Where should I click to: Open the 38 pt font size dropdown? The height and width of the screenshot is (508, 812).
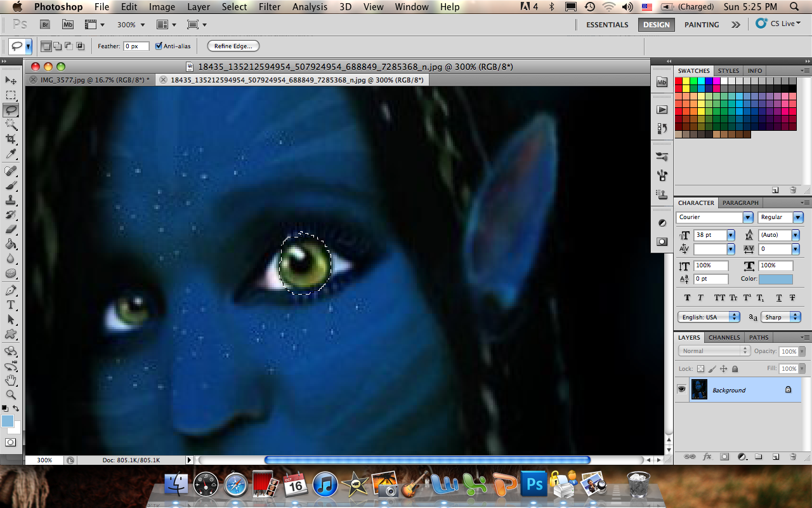(x=731, y=235)
